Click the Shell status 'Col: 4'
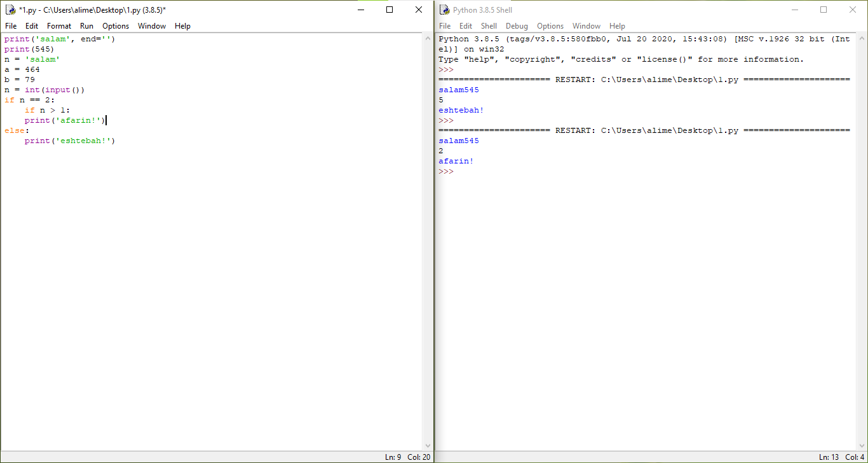The image size is (868, 463). point(855,457)
